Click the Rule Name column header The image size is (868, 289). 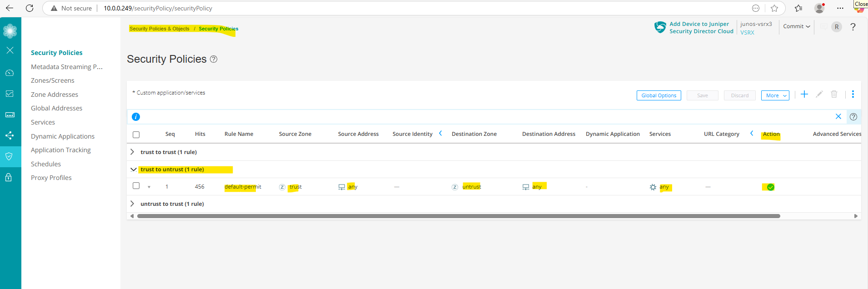[x=239, y=134]
